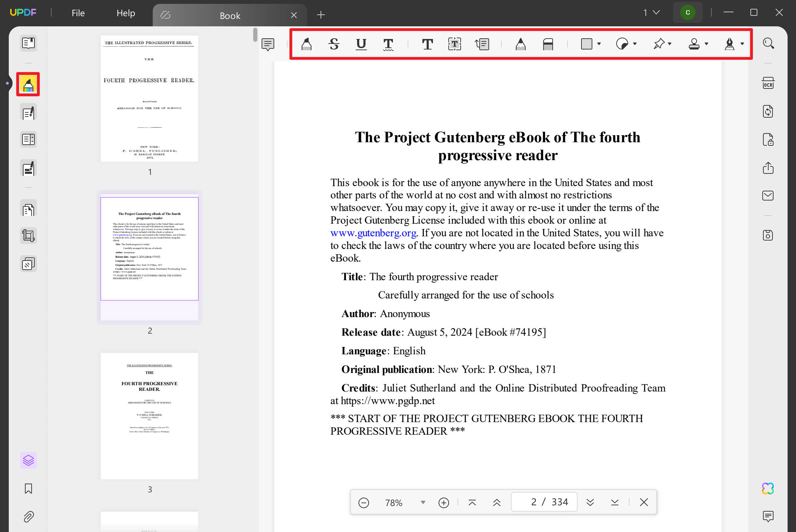Image resolution: width=796 pixels, height=532 pixels.
Task: Expand the shapes dropdown arrow
Action: point(599,44)
